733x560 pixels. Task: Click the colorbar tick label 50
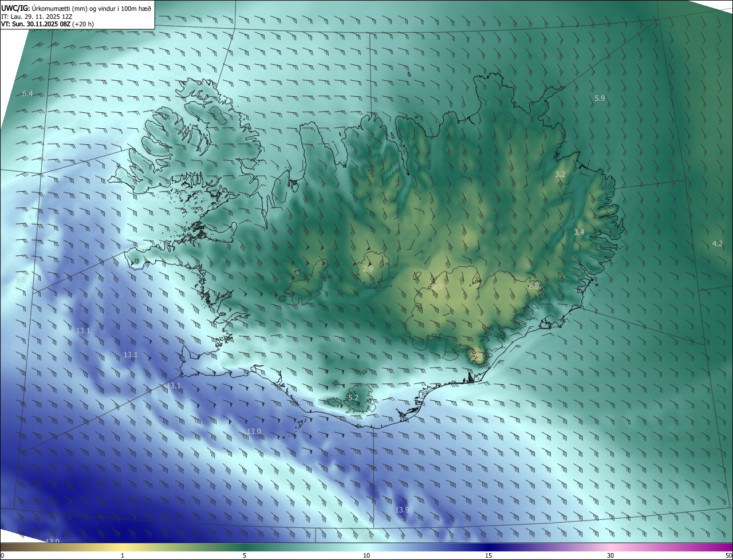[x=728, y=555]
